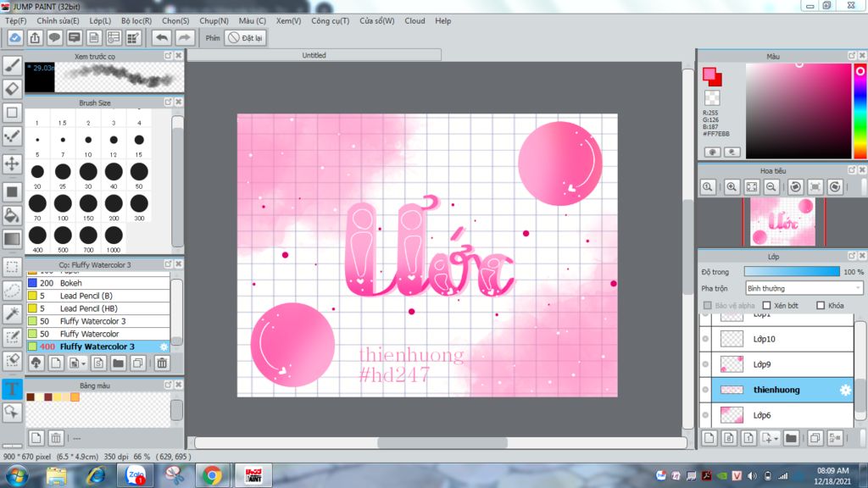868x488 pixels.
Task: Select brush size 300
Action: [139, 203]
